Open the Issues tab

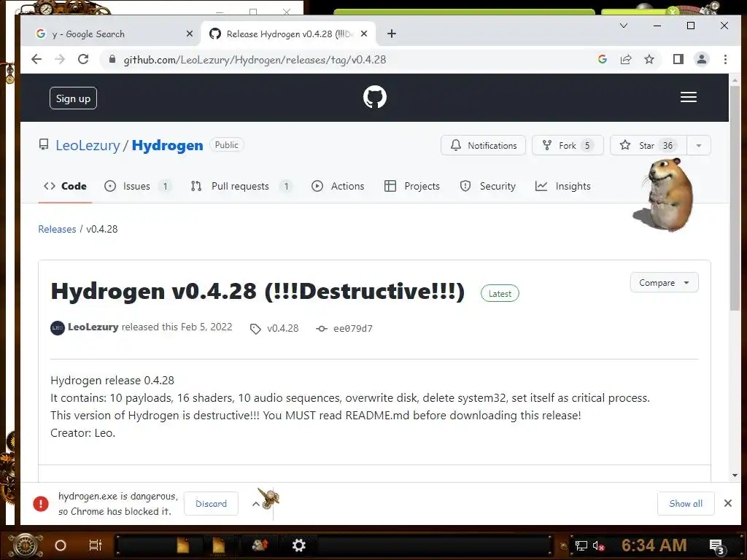pyautogui.click(x=138, y=186)
